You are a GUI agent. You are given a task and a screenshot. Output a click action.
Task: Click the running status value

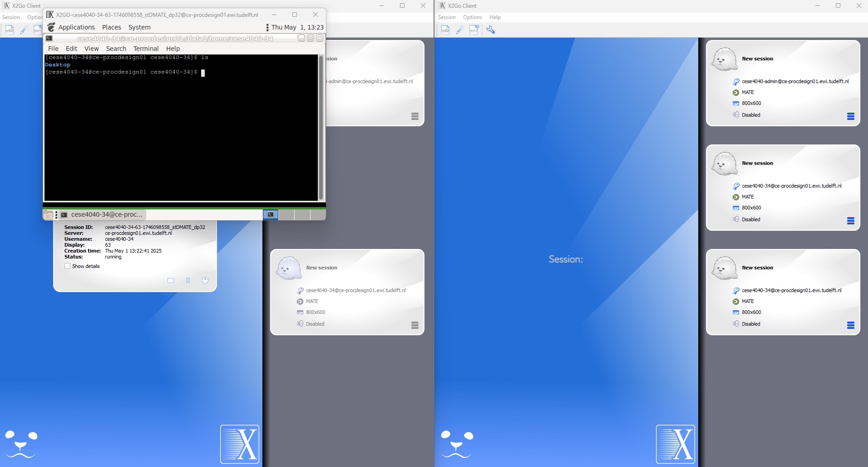pyautogui.click(x=113, y=257)
